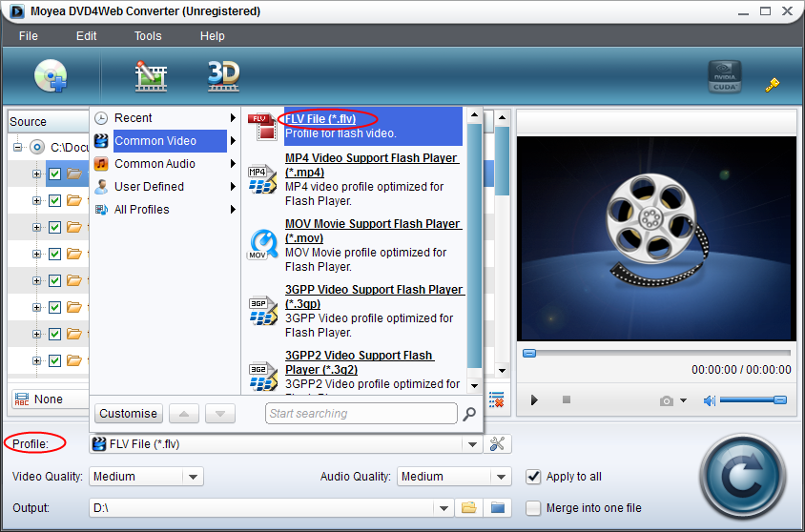Open the Output path dropdown arrow
805x532 pixels.
tap(444, 508)
